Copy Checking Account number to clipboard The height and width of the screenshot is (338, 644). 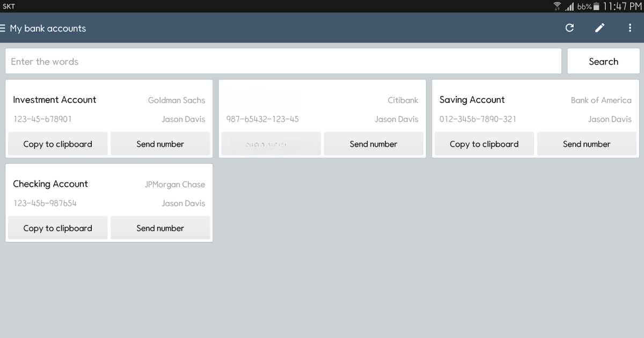58,228
